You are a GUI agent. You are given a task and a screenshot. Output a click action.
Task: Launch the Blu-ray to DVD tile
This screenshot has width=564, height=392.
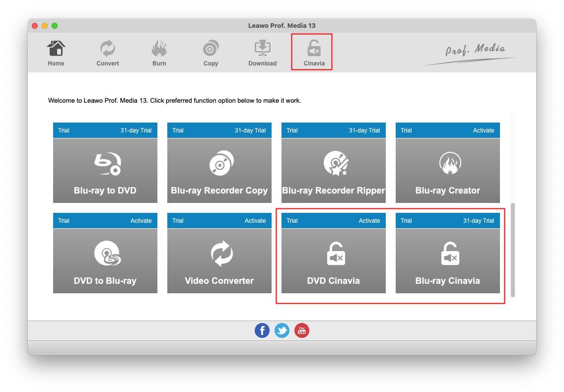point(105,170)
